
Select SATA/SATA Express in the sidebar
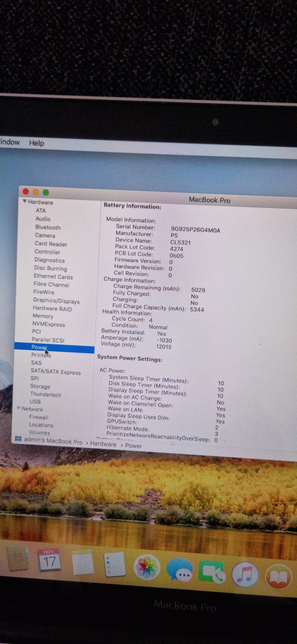[56, 371]
